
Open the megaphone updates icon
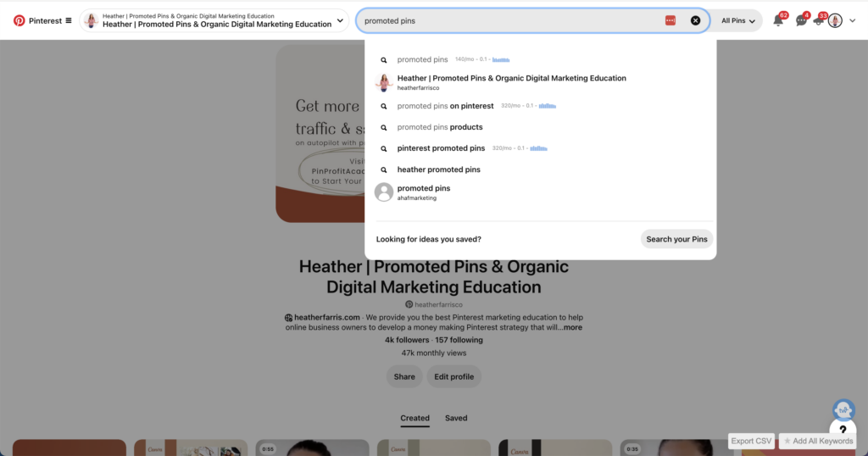pyautogui.click(x=819, y=21)
